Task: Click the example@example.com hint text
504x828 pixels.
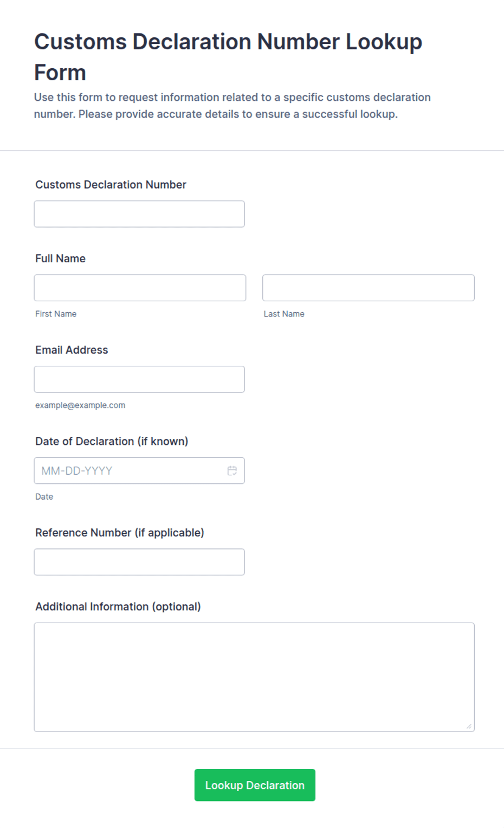Action: point(80,405)
